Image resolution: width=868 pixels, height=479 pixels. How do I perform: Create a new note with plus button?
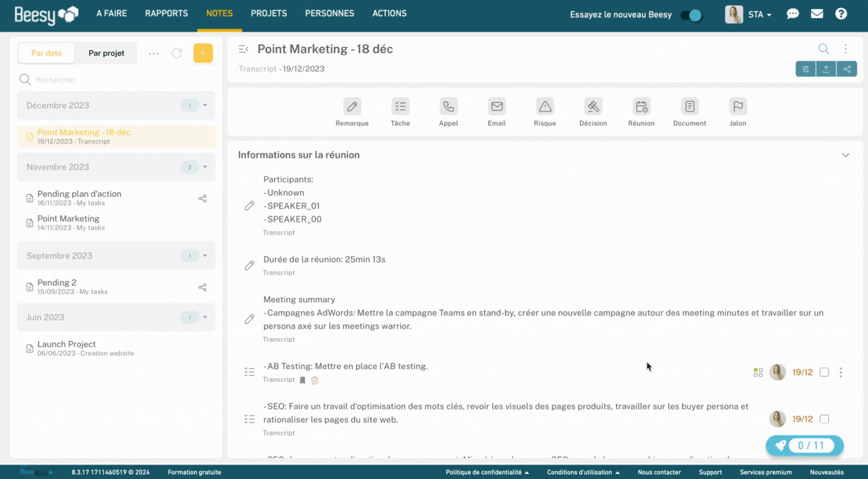coord(203,53)
